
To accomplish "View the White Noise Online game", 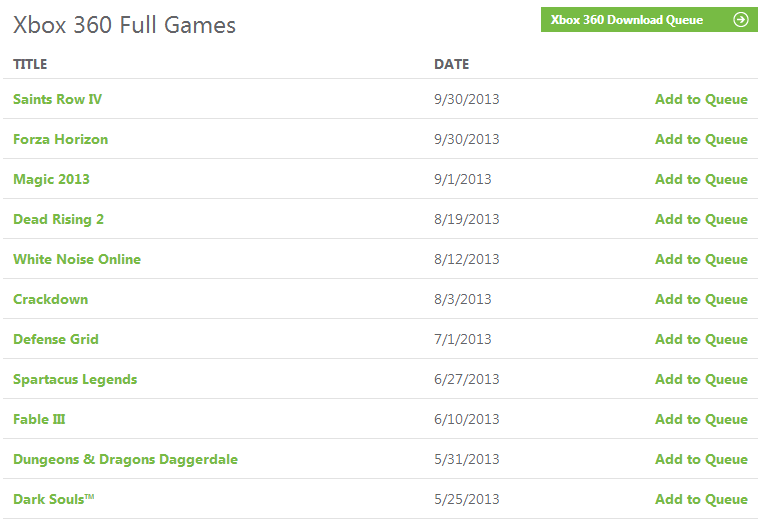I will click(x=77, y=259).
